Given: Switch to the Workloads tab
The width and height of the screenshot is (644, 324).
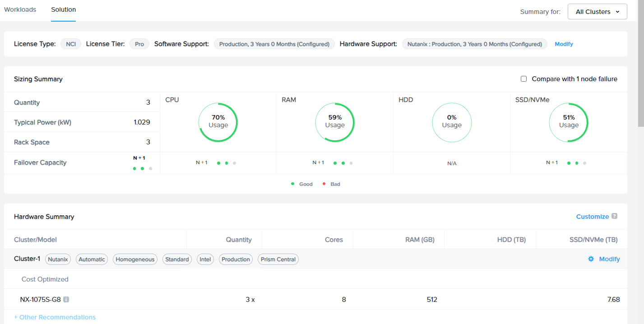Looking at the screenshot, I should pyautogui.click(x=20, y=9).
